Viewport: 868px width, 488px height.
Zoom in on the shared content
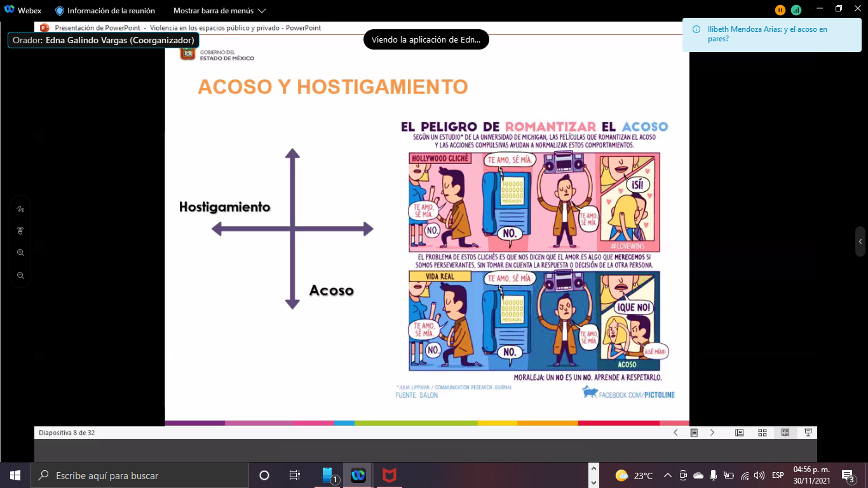point(20,253)
